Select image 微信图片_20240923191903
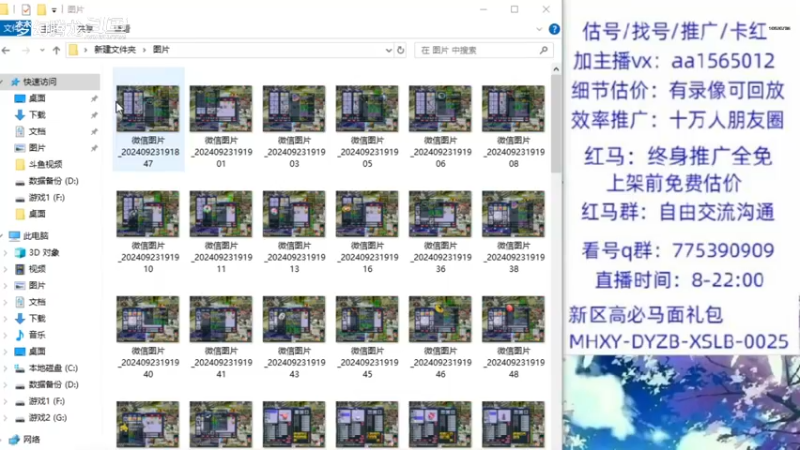Screen dimensions: 800x450 294,126
